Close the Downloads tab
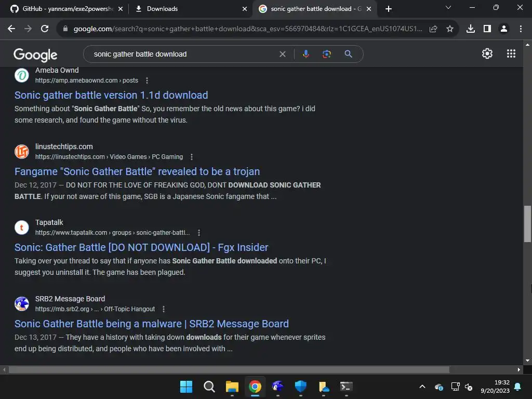 pos(245,9)
